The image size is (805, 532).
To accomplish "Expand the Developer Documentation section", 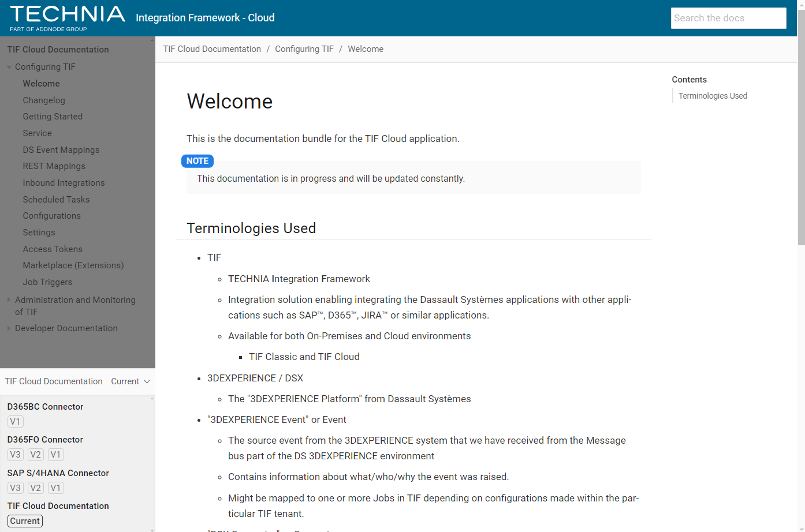I will (x=9, y=328).
